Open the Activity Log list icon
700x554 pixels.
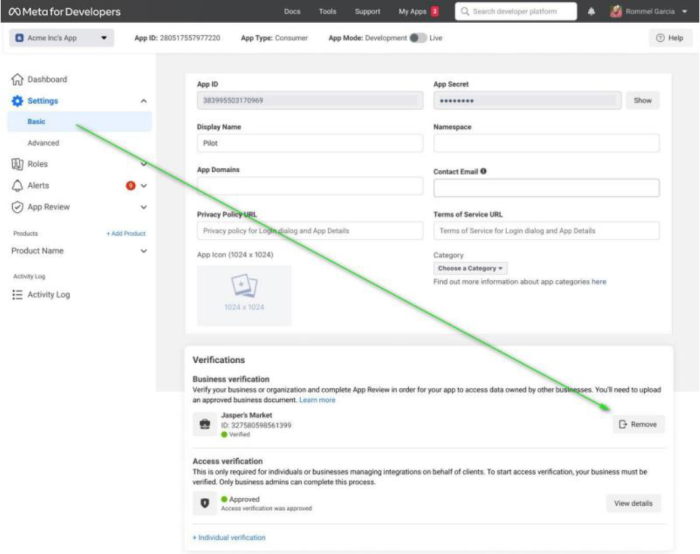pos(17,295)
